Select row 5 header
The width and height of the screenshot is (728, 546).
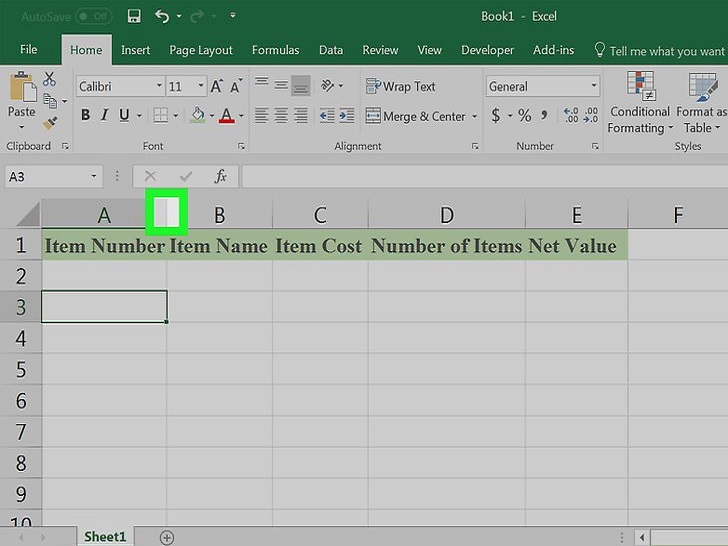click(x=21, y=370)
